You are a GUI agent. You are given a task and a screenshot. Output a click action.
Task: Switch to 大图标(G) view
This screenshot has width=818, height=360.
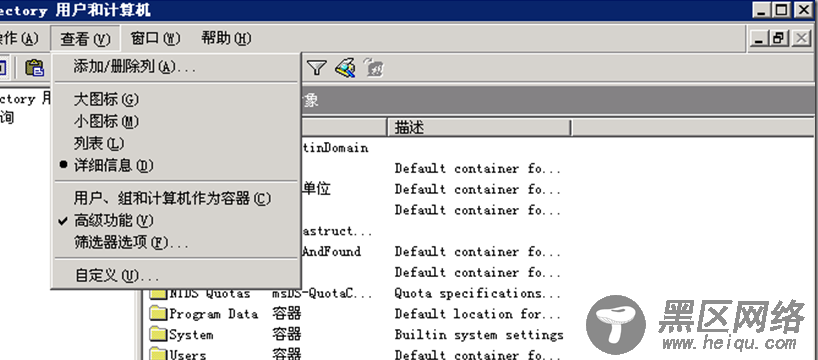(x=176, y=99)
